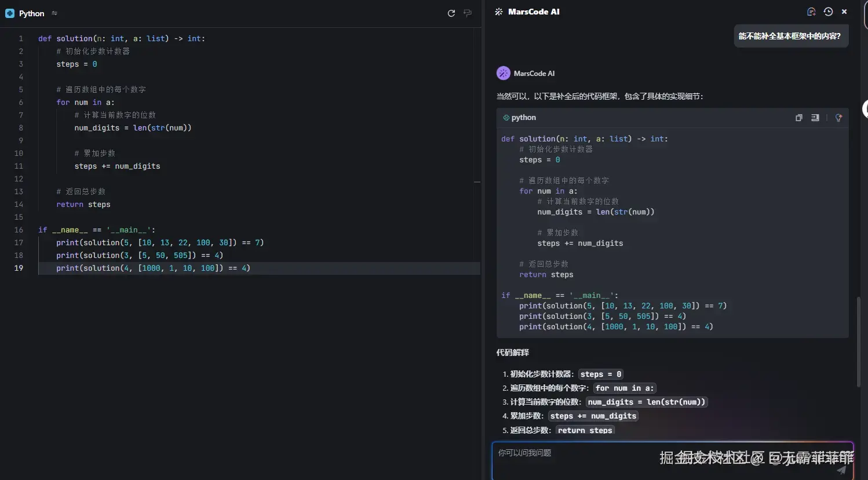Open chat history clock icon
The width and height of the screenshot is (868, 480).
coord(828,12)
